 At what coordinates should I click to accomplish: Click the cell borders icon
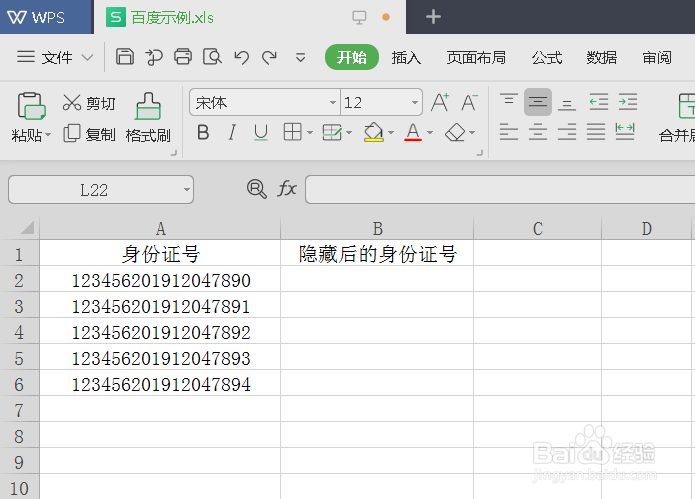(x=292, y=132)
